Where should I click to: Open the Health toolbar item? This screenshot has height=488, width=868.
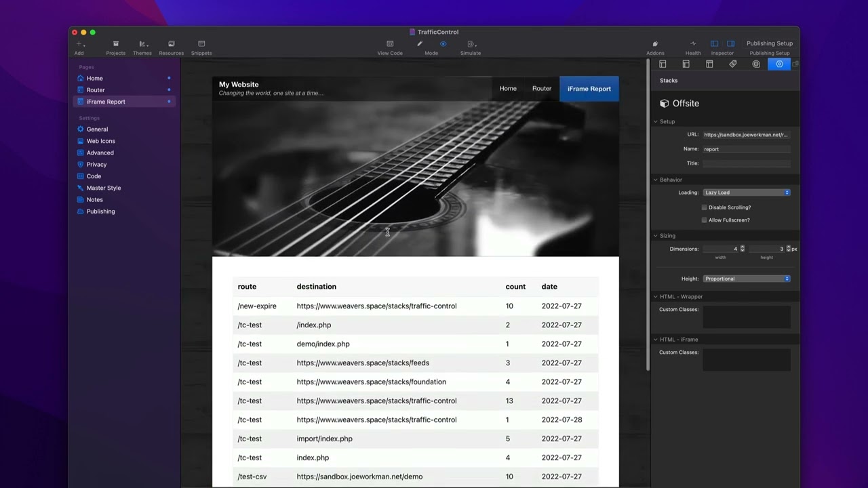tap(693, 47)
